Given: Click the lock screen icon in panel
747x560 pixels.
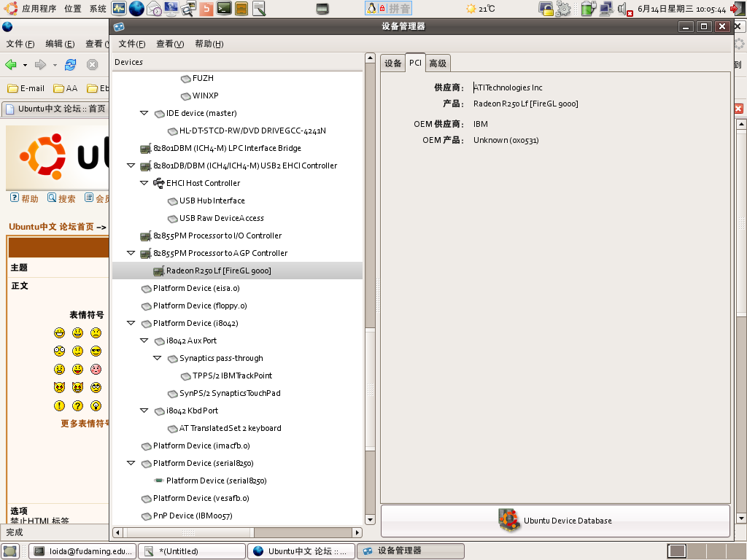Looking at the screenshot, I should tap(546, 9).
